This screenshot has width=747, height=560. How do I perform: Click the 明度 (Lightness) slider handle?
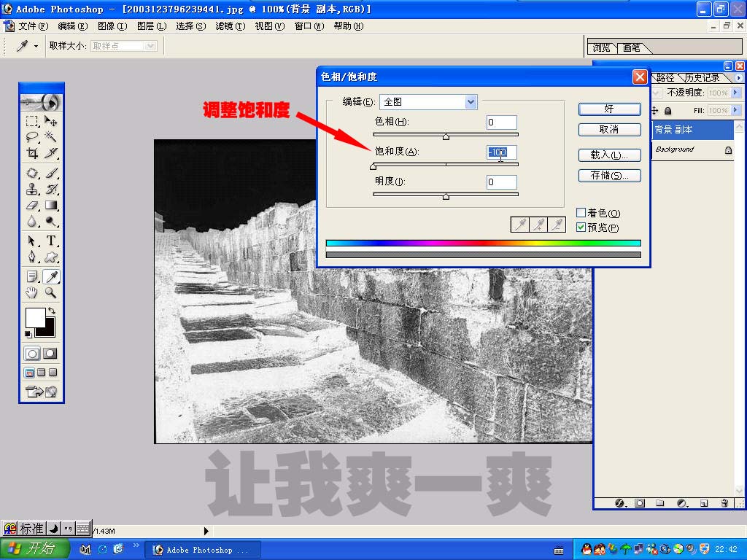446,196
